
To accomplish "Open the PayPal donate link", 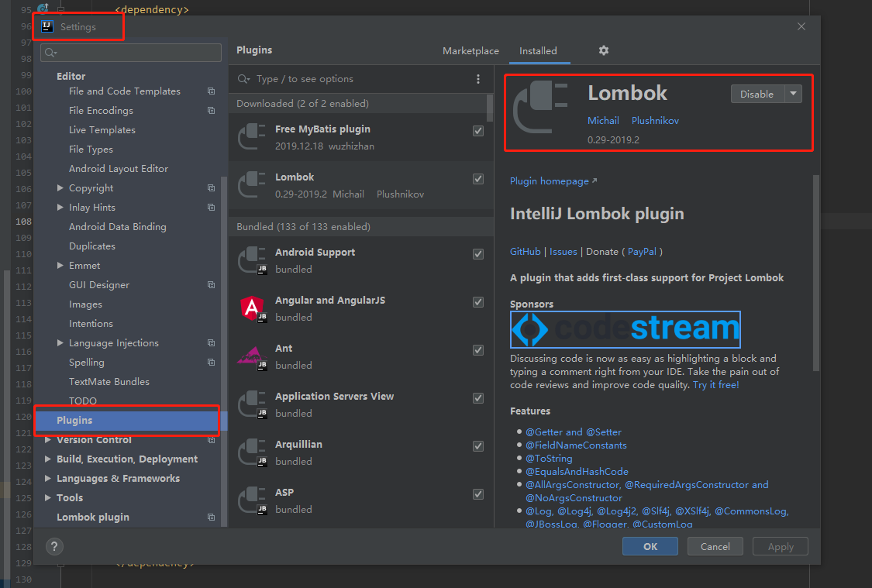I will click(x=642, y=252).
